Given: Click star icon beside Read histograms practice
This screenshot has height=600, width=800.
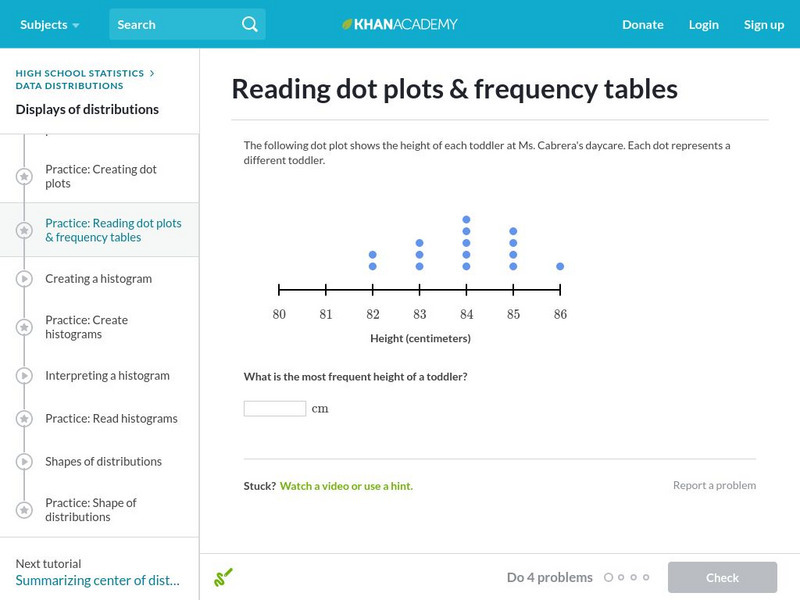Looking at the screenshot, I should (x=24, y=419).
